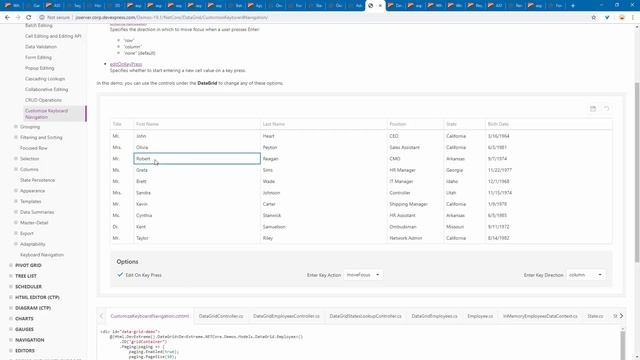Open Cell Editing and Editing API demo

tap(53, 36)
